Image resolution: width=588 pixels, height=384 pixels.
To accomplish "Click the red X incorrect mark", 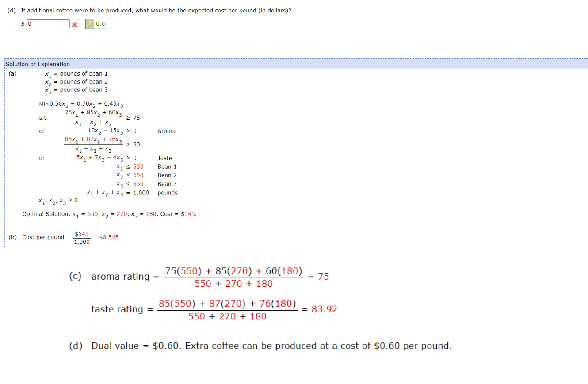I will (75, 24).
